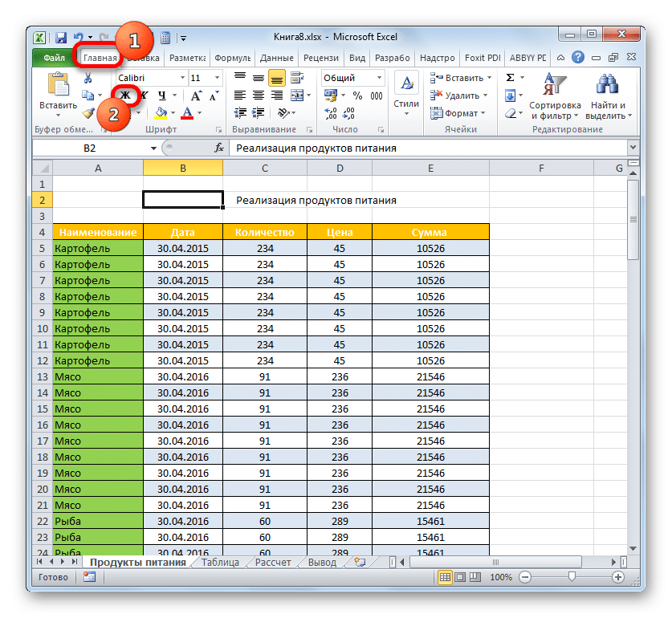
Task: Toggle the underline Ч button
Action: (161, 95)
